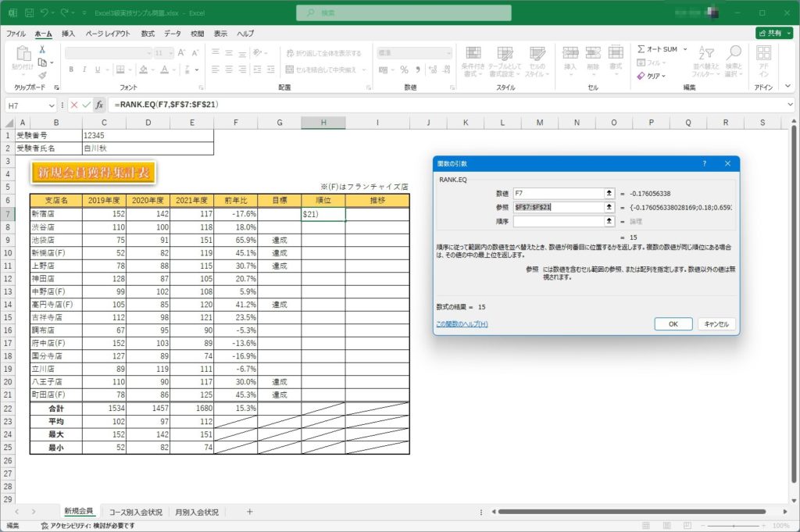
Task: Collapse dialog button next to 数値 field
Action: click(x=609, y=193)
